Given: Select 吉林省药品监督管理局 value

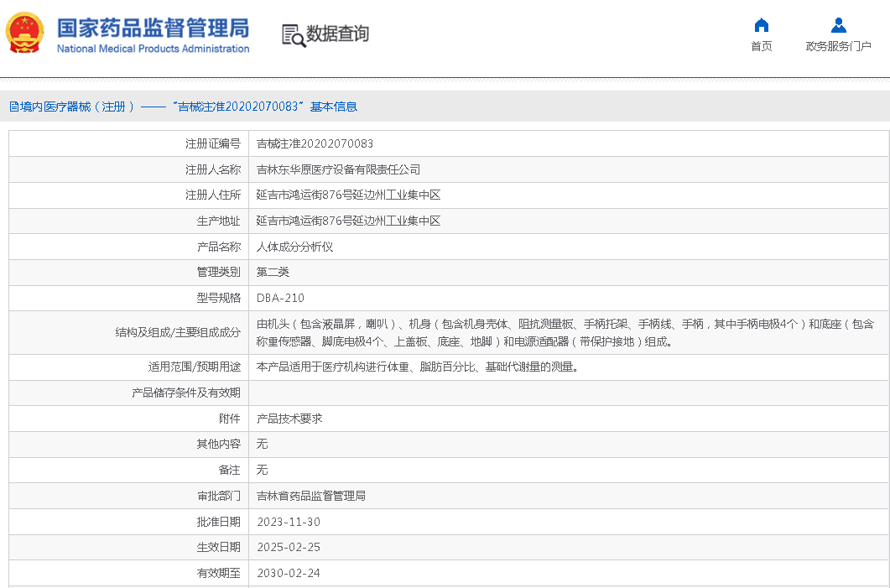Looking at the screenshot, I should 311,496.
